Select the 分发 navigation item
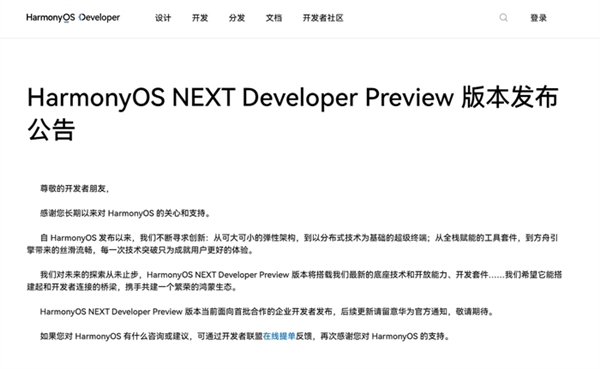The width and height of the screenshot is (600, 369). 237,18
